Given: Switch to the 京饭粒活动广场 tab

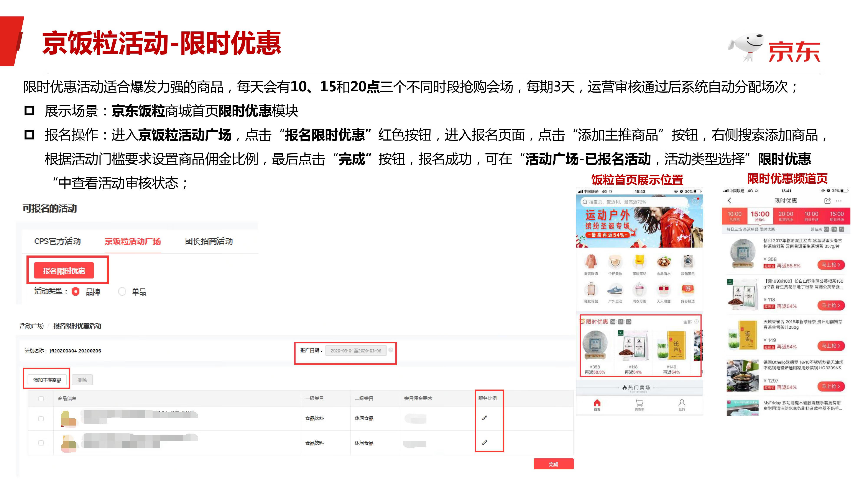Looking at the screenshot, I should tap(132, 241).
